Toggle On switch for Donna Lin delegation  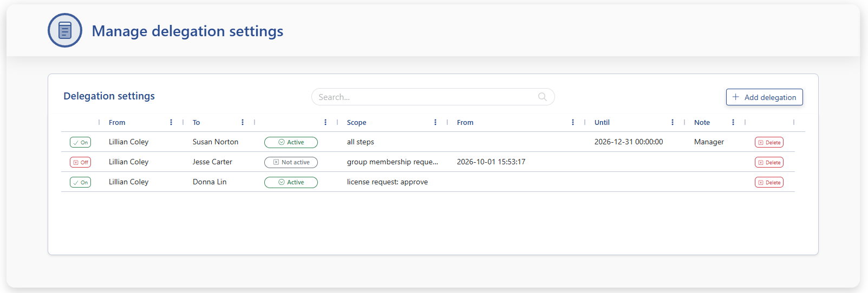[x=80, y=182]
